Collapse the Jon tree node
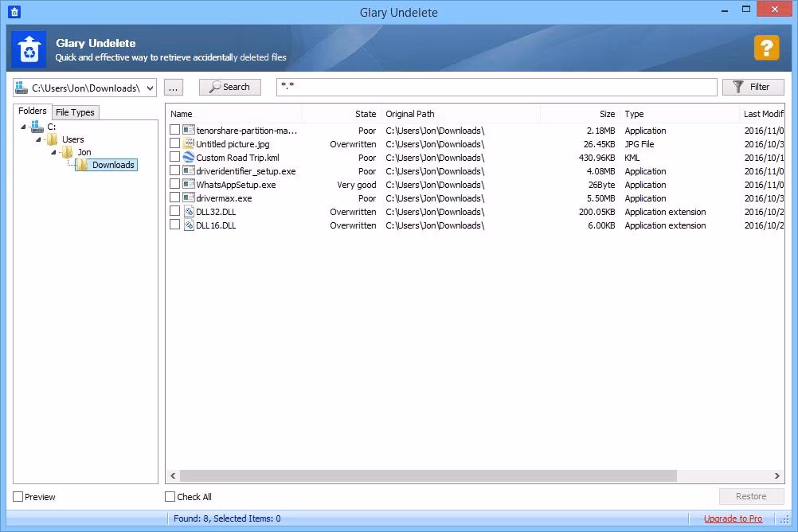This screenshot has height=532, width=798. tap(53, 152)
